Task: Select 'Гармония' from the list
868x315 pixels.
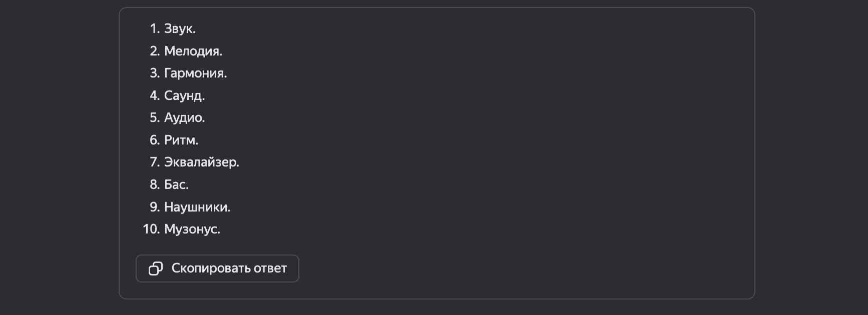Action: click(195, 73)
